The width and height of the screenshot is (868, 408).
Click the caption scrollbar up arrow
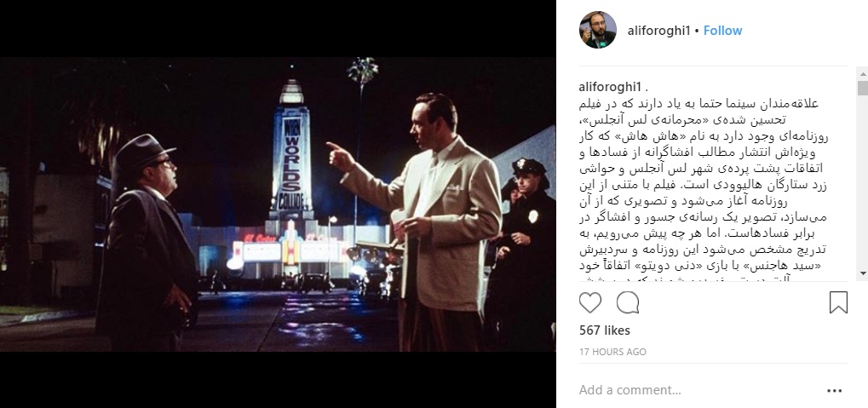863,73
